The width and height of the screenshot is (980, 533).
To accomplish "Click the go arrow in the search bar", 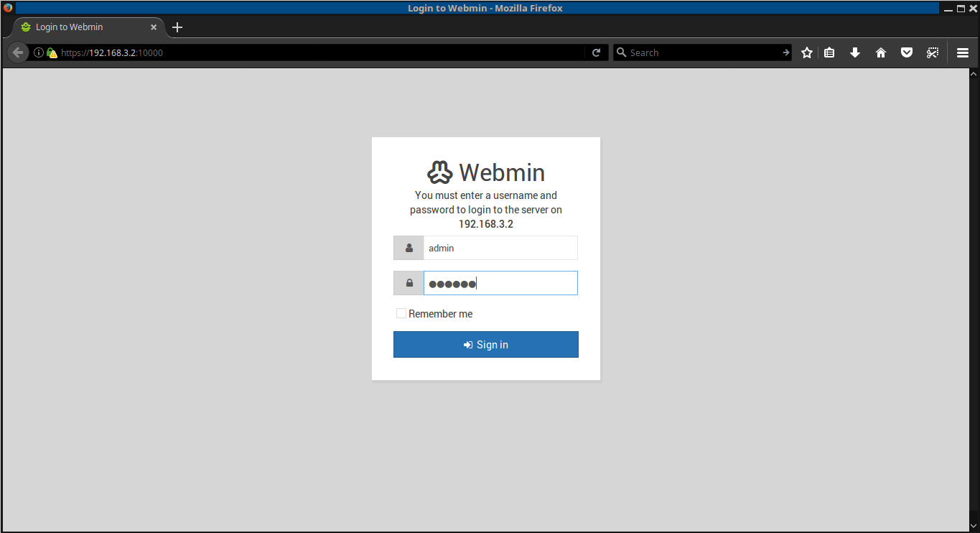I will pos(785,52).
